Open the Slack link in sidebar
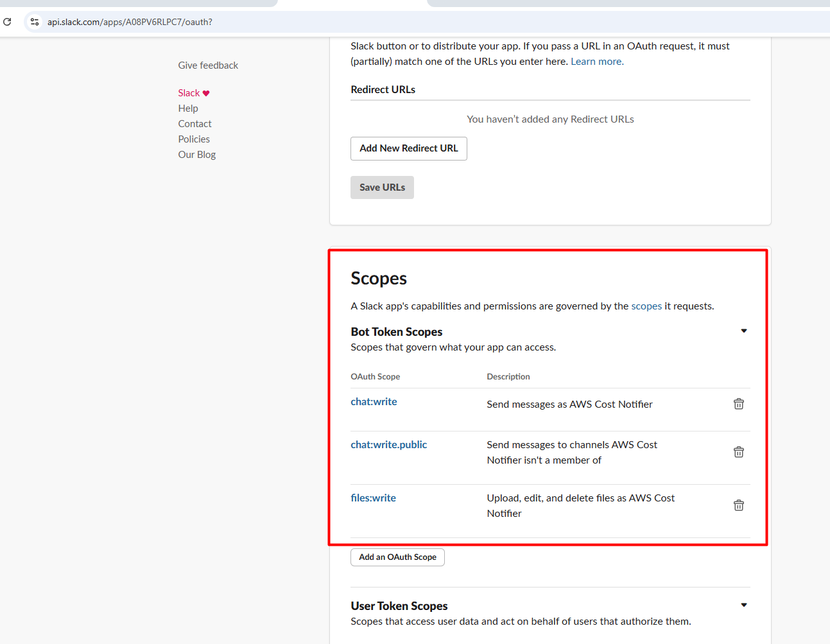 pyautogui.click(x=189, y=93)
